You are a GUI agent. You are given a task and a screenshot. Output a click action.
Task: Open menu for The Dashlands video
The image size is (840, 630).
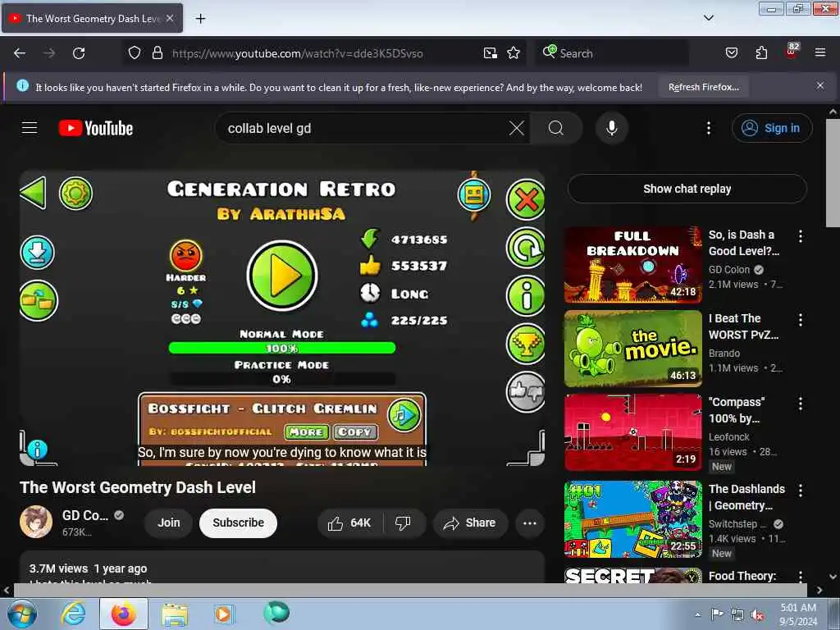click(x=801, y=490)
